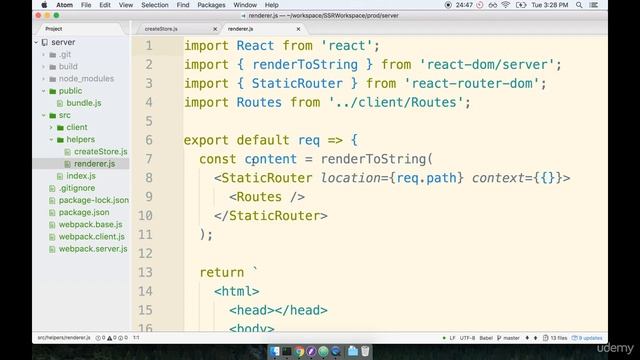The height and width of the screenshot is (360, 640).
Task: Open package-lock.json file
Action: [93, 200]
